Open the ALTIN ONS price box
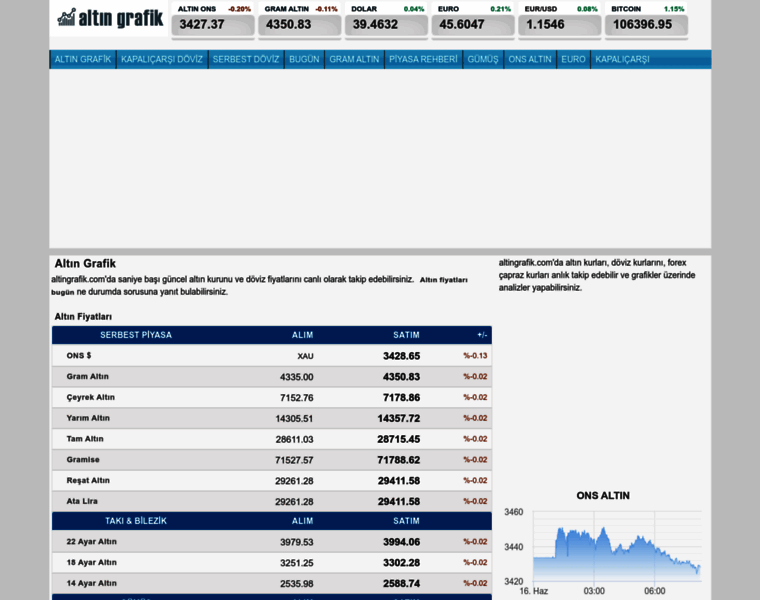This screenshot has height=600, width=760. click(213, 20)
